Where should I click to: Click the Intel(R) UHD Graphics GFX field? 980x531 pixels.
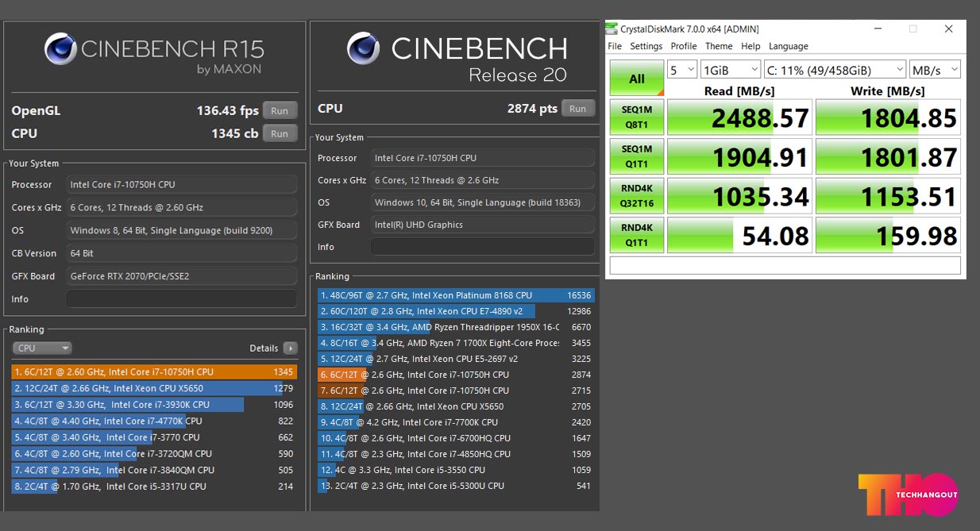(x=482, y=225)
